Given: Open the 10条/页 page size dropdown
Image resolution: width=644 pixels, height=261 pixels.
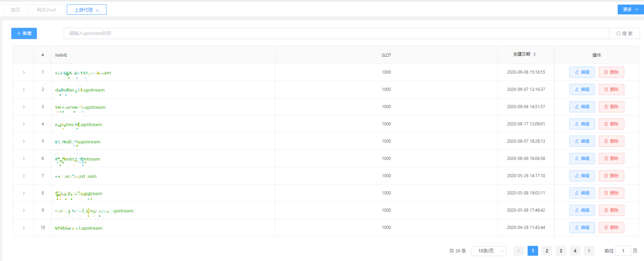Looking at the screenshot, I should pos(489,251).
